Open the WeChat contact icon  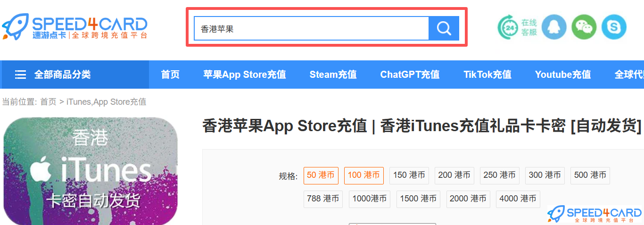tap(584, 27)
